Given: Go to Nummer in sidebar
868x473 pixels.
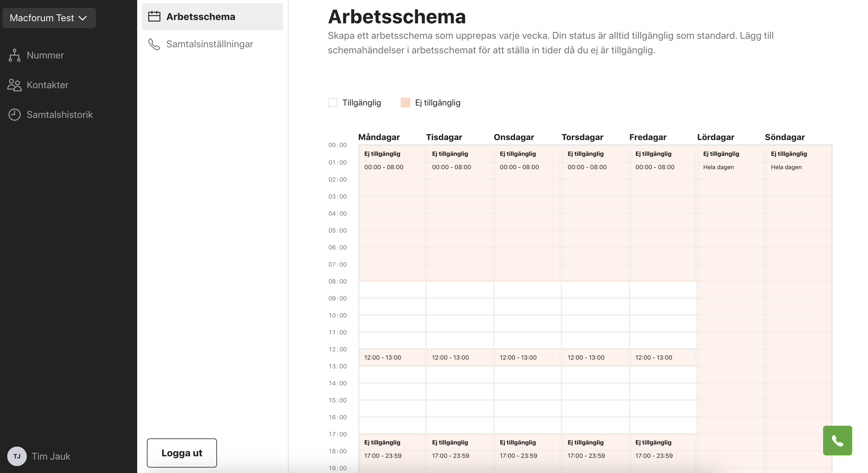Looking at the screenshot, I should (45, 55).
